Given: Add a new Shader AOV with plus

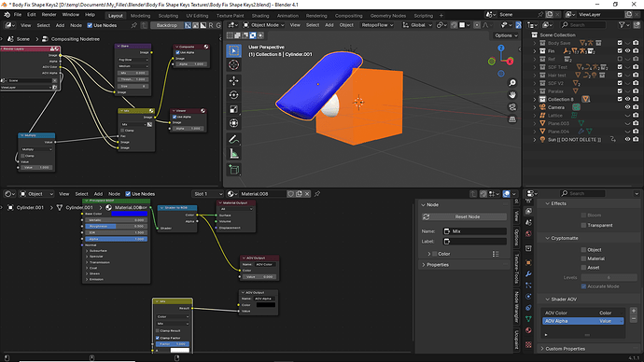Looking at the screenshot, I should pos(634,311).
